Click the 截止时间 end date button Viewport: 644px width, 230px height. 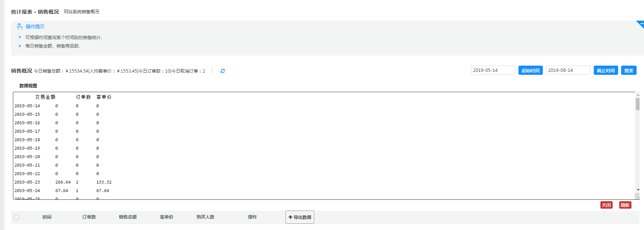[x=606, y=70]
